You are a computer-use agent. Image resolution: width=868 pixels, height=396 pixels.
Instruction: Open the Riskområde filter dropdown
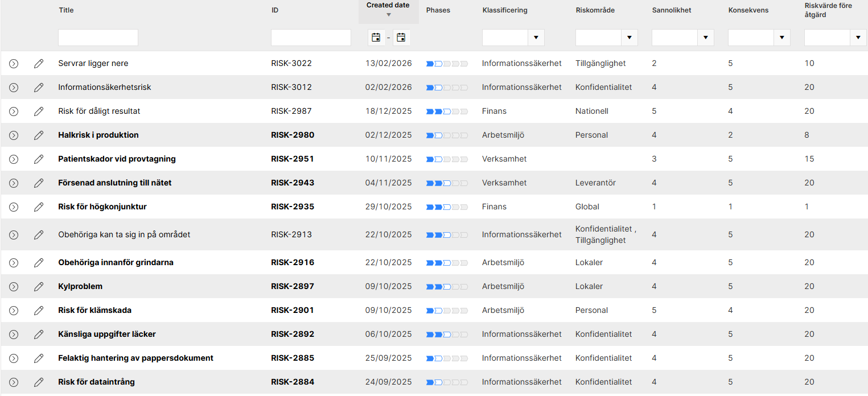[630, 38]
